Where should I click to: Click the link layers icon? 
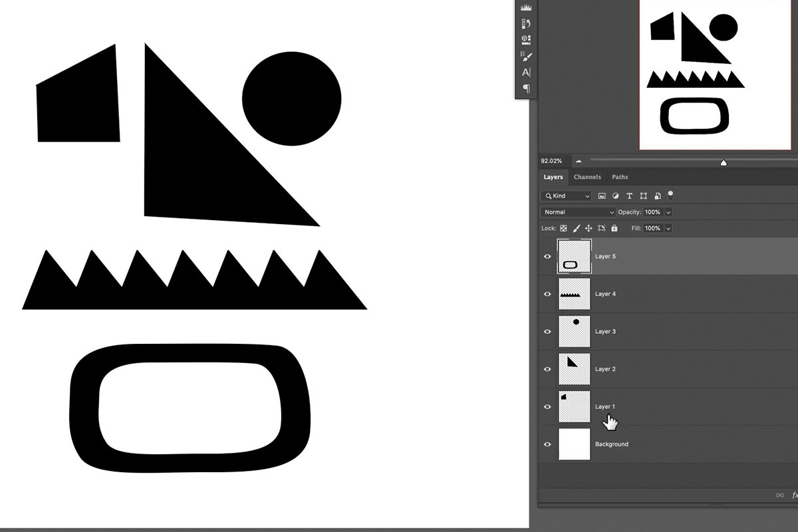(780, 495)
